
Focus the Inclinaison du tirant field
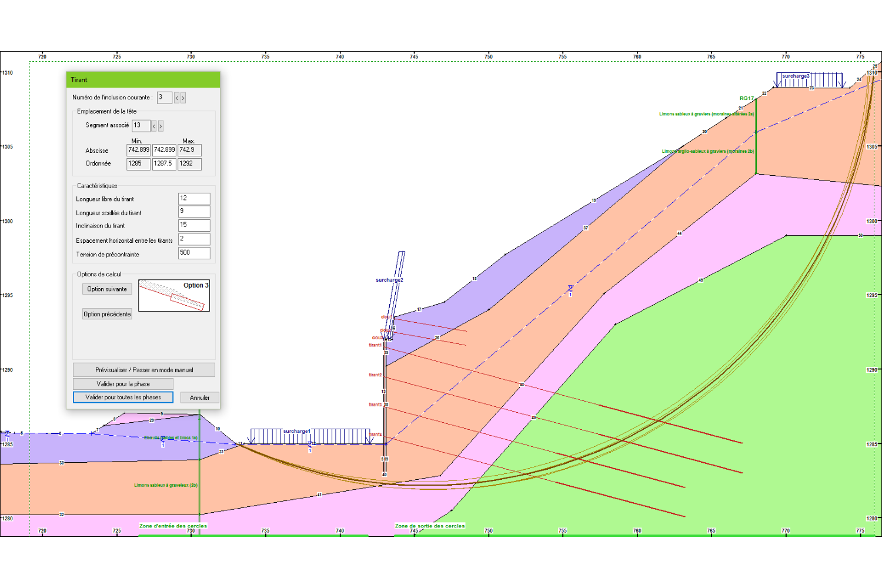point(193,225)
